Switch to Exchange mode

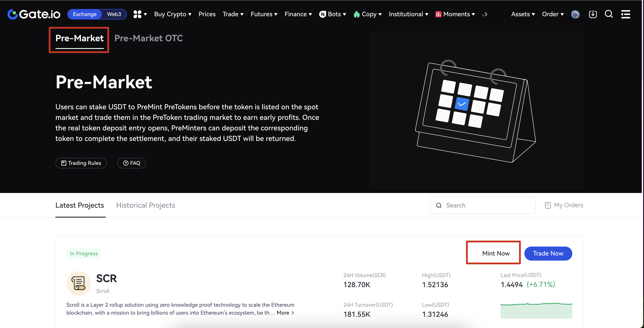coord(85,14)
